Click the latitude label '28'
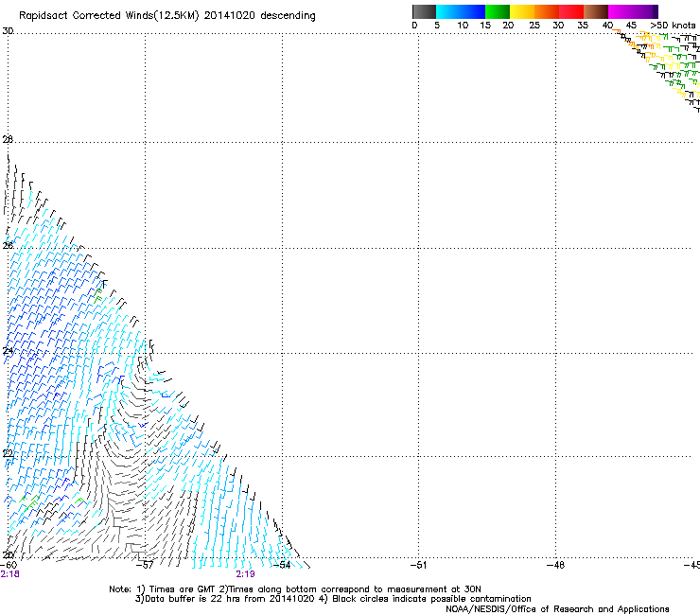 click(8, 139)
